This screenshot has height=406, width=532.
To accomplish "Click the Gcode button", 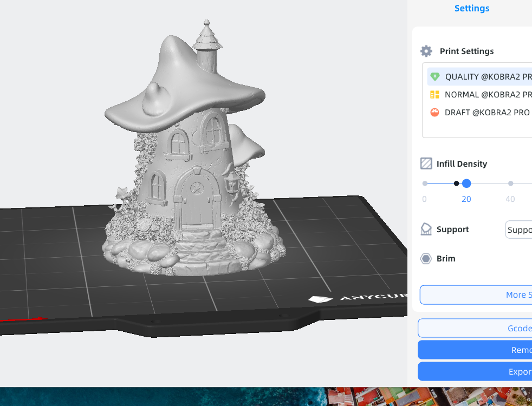I will pyautogui.click(x=475, y=328).
